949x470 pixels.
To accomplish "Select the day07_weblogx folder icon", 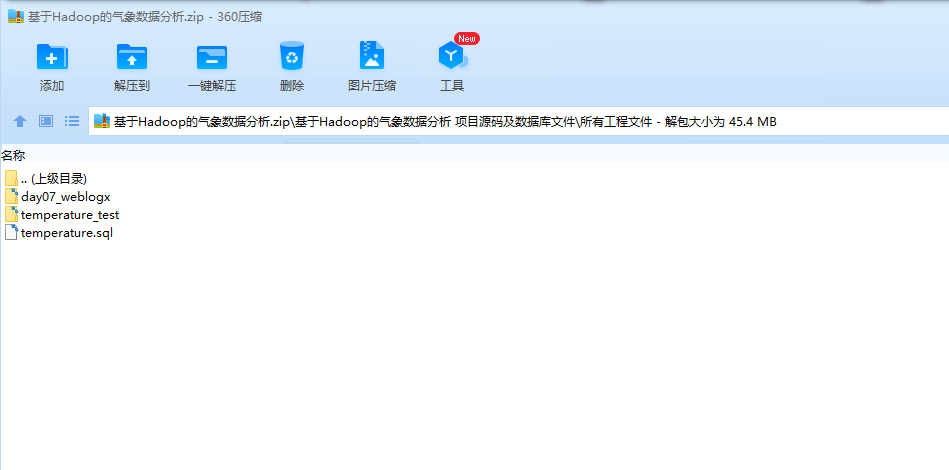I will click(11, 197).
